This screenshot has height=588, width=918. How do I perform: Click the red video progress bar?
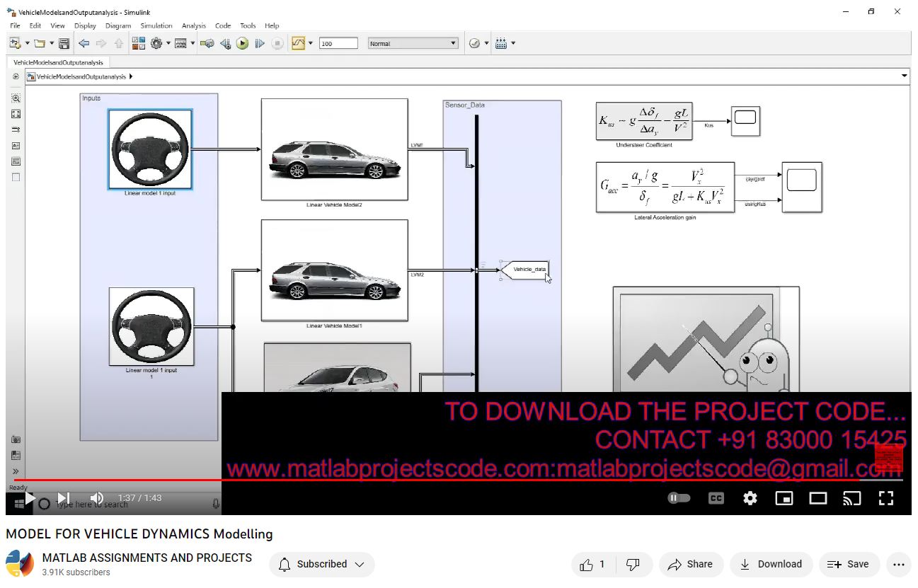[x=425, y=480]
